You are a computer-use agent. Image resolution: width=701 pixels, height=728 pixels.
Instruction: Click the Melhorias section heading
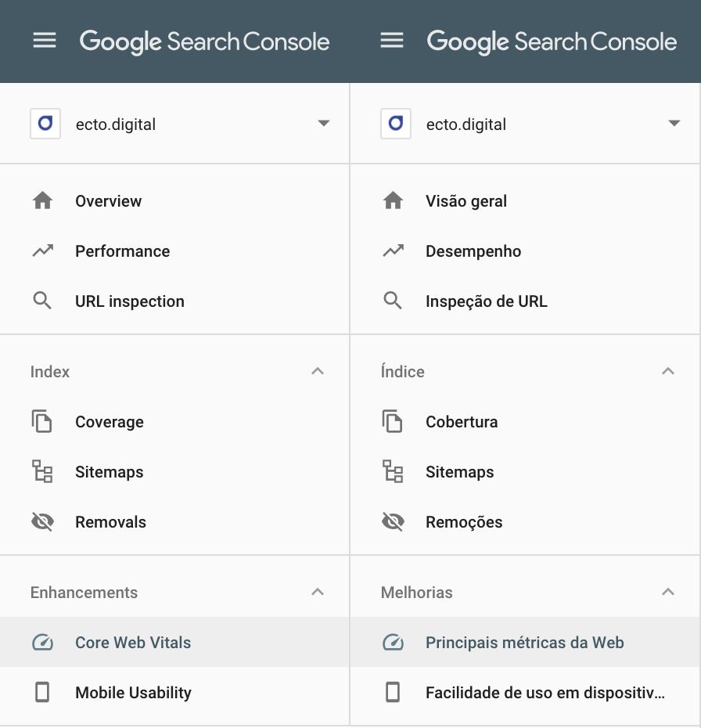click(x=417, y=593)
